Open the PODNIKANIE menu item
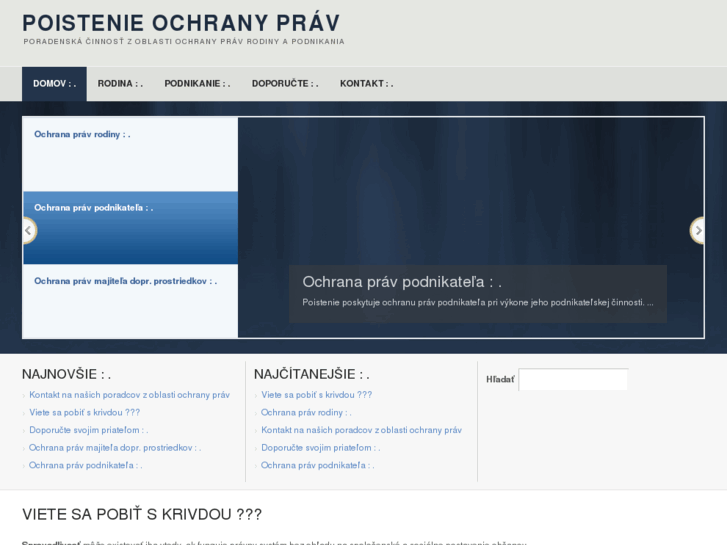This screenshot has width=727, height=545. [x=197, y=84]
